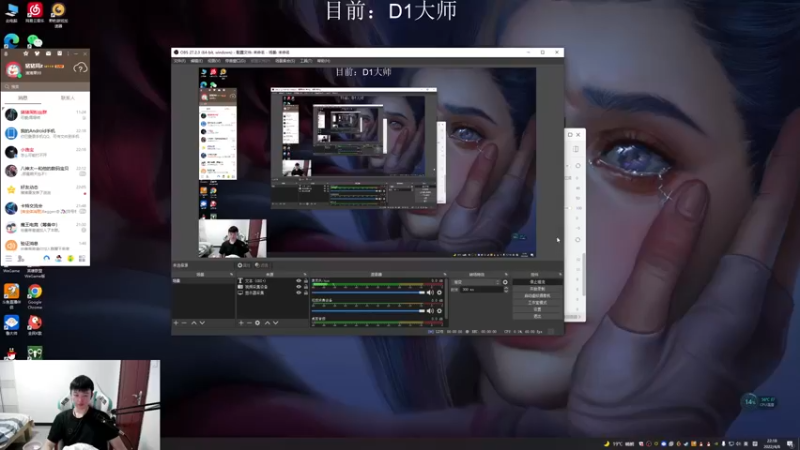Remove selected source with minus icon
Viewport: 800px width, 450px height.
pyautogui.click(x=249, y=323)
